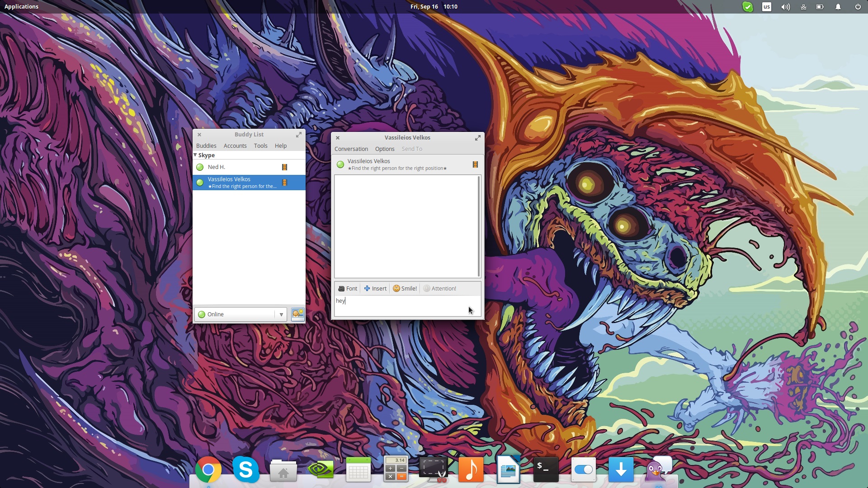The width and height of the screenshot is (868, 488).
Task: Click the conversation history scrollbar
Action: coord(479,226)
